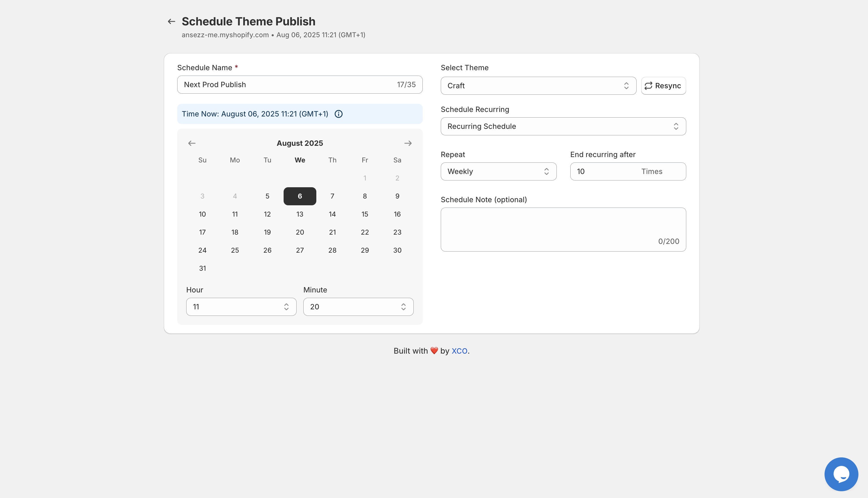
Task: Deselect the highlighted date 6
Action: point(300,196)
